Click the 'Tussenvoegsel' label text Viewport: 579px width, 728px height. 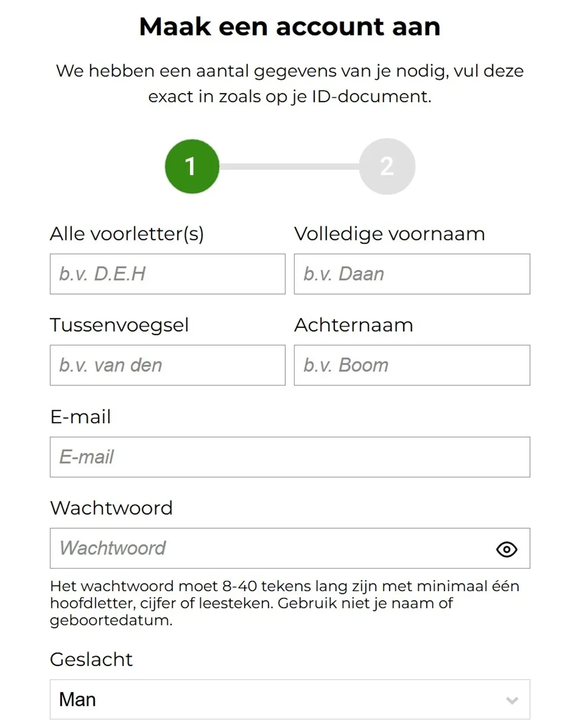[119, 325]
